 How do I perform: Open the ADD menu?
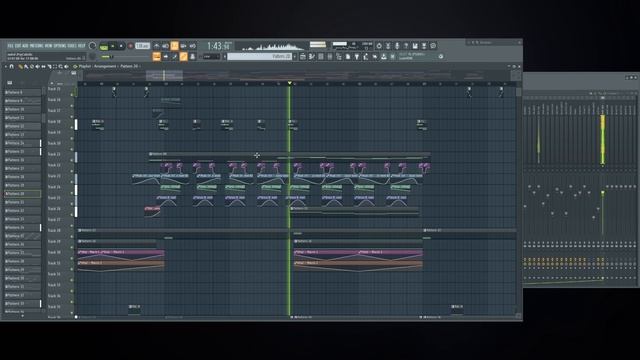[25, 45]
